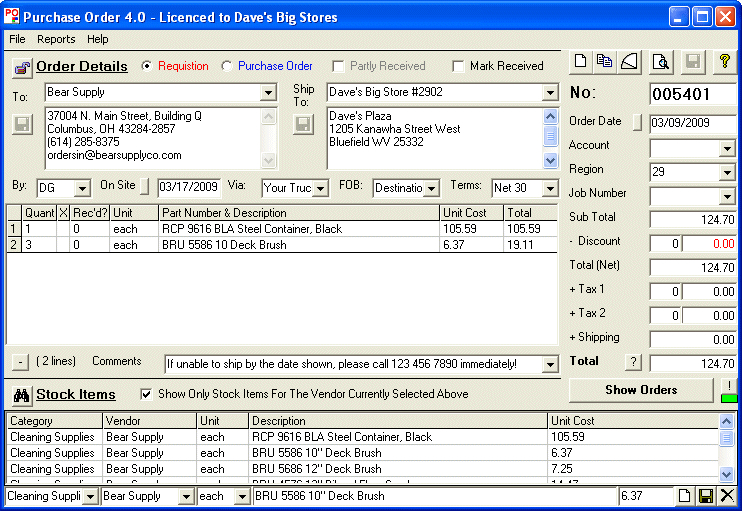The image size is (742, 511).
Task: Click the Stock Items binoculars icon
Action: click(x=21, y=395)
